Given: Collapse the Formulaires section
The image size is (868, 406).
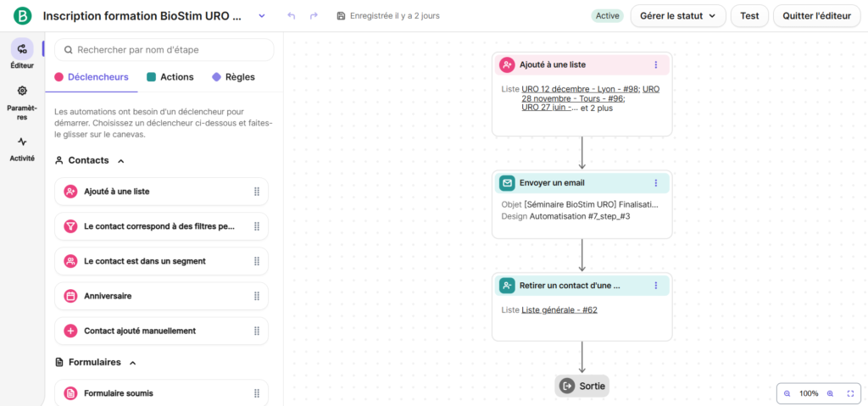Looking at the screenshot, I should coord(132,362).
